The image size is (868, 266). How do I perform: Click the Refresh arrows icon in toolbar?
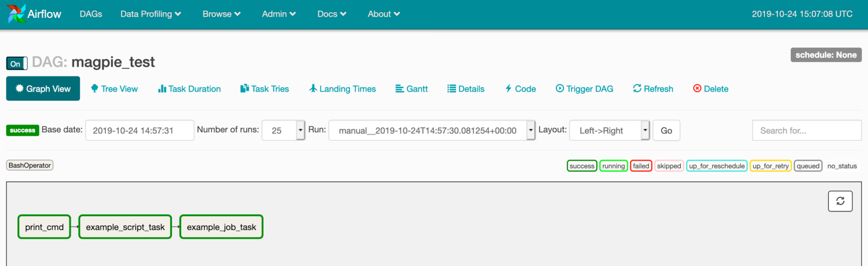[x=637, y=89]
